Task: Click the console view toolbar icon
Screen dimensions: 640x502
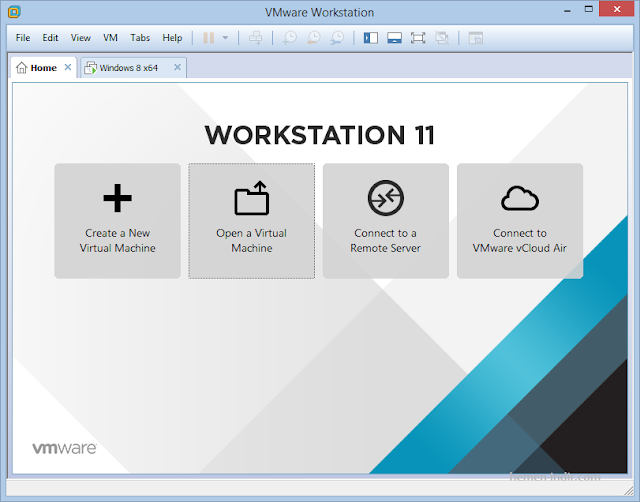Action: coord(476,38)
